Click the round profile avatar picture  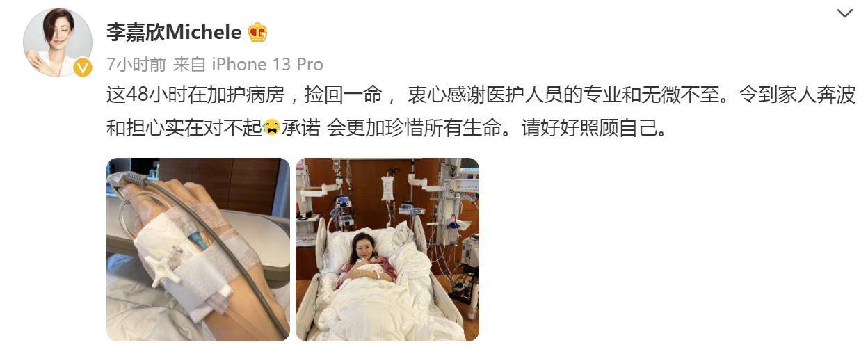tap(58, 43)
